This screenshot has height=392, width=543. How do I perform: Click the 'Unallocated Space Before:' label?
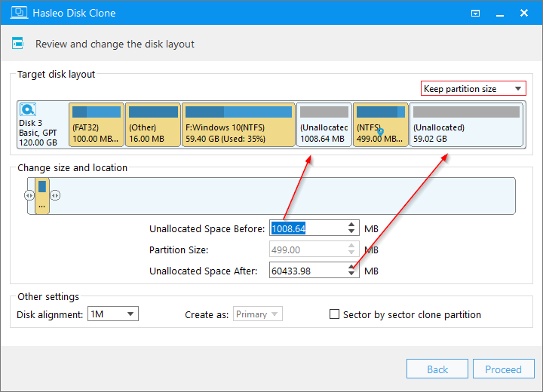(x=207, y=228)
